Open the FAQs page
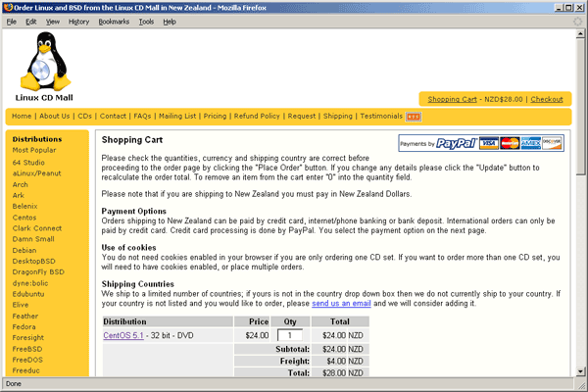The width and height of the screenshot is (588, 392). pos(142,117)
